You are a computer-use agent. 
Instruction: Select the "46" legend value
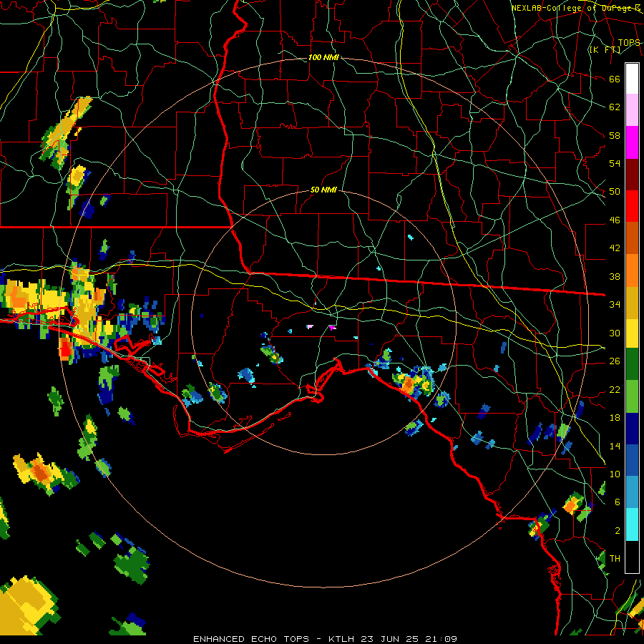coord(615,220)
